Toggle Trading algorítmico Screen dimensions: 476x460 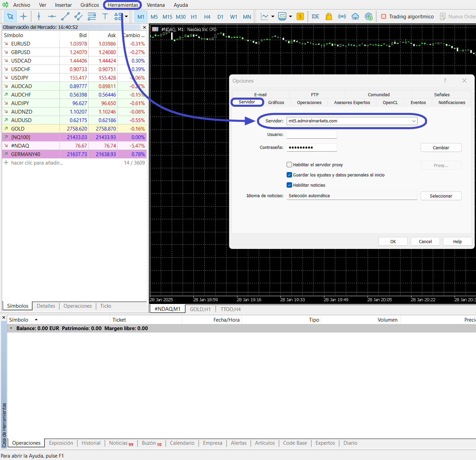[407, 16]
